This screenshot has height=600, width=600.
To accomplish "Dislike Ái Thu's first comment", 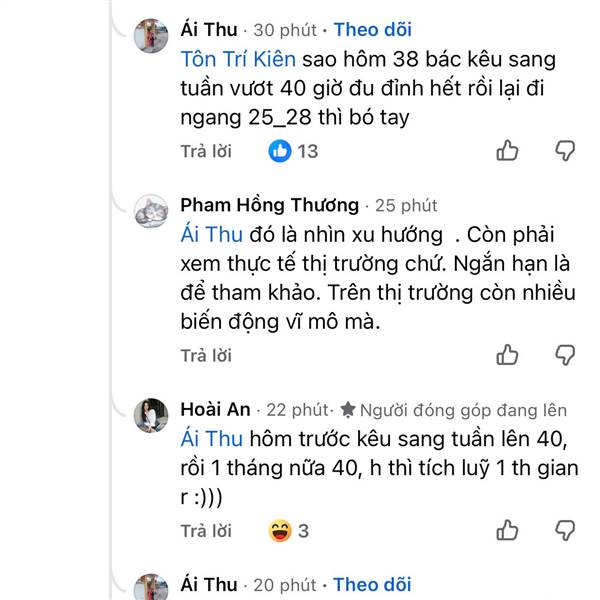I will pyautogui.click(x=565, y=151).
